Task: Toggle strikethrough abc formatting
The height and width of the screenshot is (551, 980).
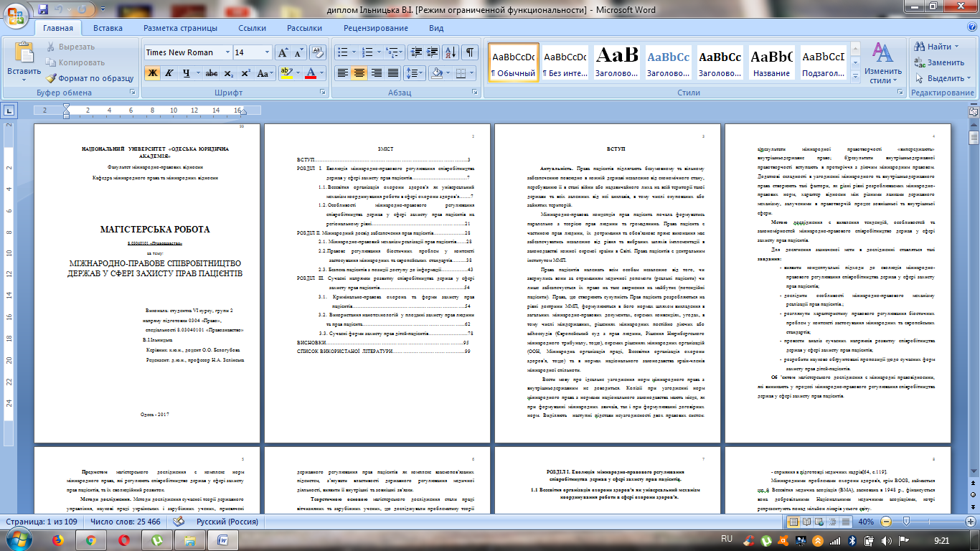Action: 211,73
